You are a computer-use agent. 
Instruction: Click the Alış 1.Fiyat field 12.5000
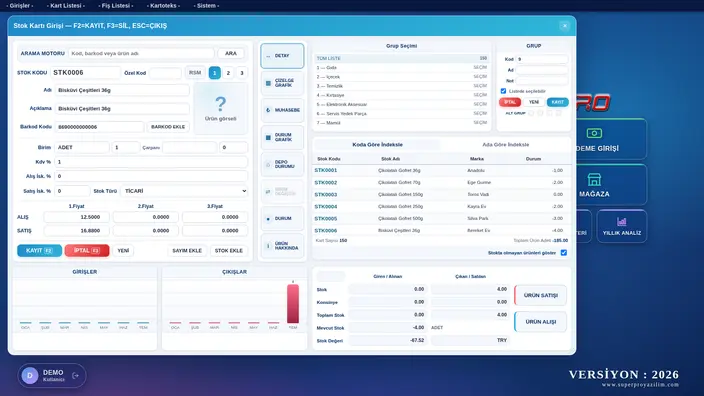76,217
